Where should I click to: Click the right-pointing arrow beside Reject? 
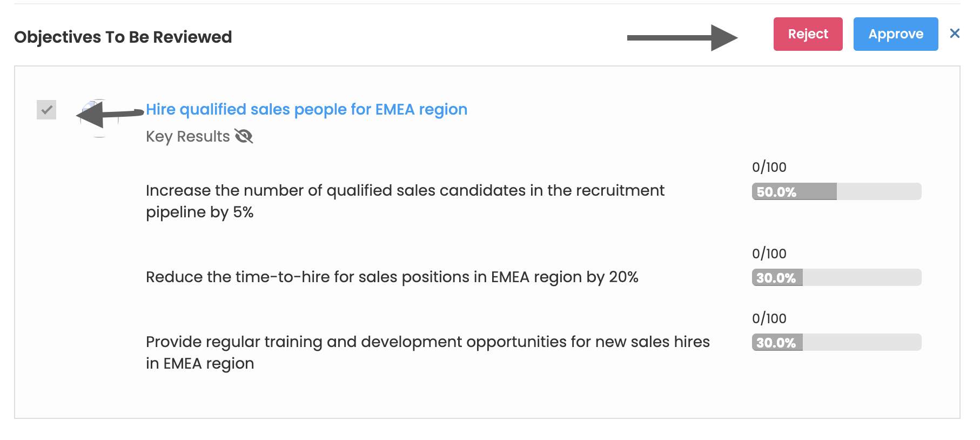[682, 37]
